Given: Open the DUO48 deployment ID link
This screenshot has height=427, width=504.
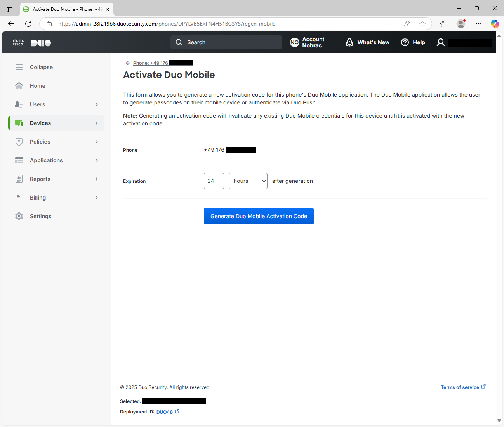Looking at the screenshot, I should tap(165, 412).
